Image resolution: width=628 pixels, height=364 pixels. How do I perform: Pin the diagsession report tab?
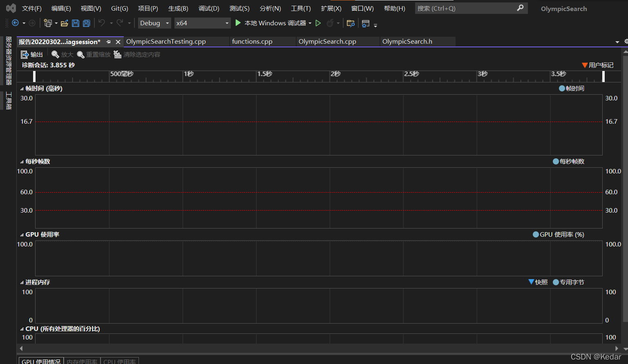pos(108,42)
